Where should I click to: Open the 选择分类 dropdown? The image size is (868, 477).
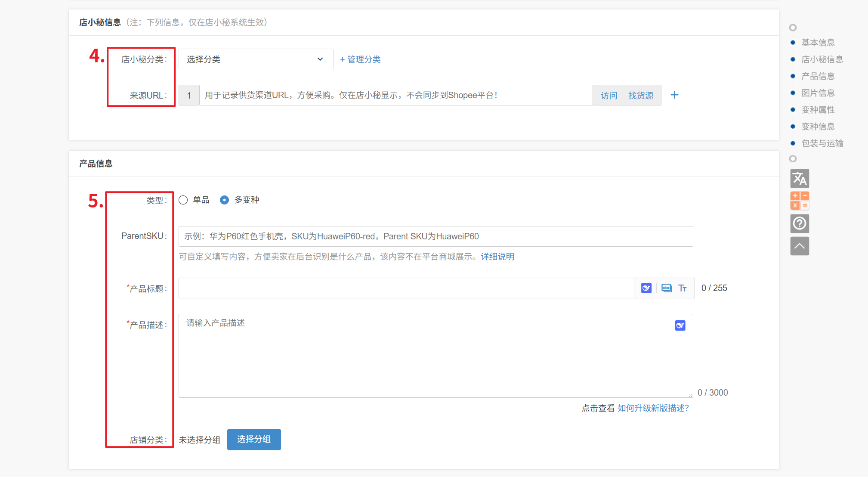click(256, 59)
